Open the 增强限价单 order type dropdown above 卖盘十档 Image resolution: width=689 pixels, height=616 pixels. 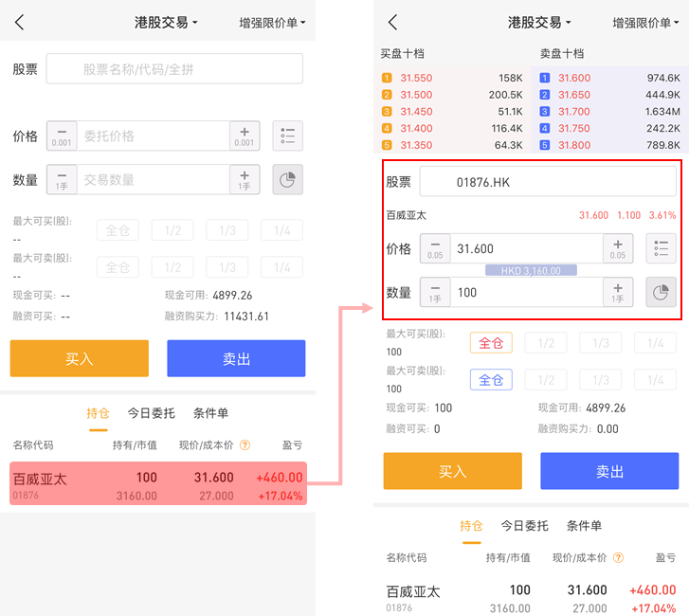pyautogui.click(x=648, y=23)
